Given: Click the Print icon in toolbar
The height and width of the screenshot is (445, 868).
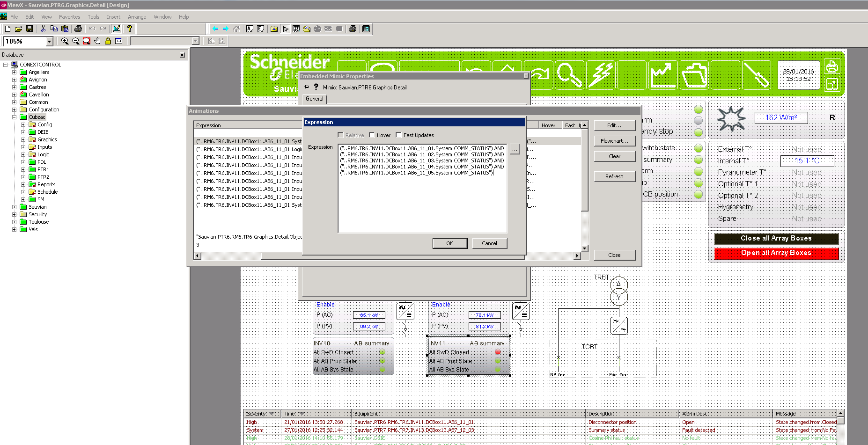Looking at the screenshot, I should pyautogui.click(x=78, y=29).
